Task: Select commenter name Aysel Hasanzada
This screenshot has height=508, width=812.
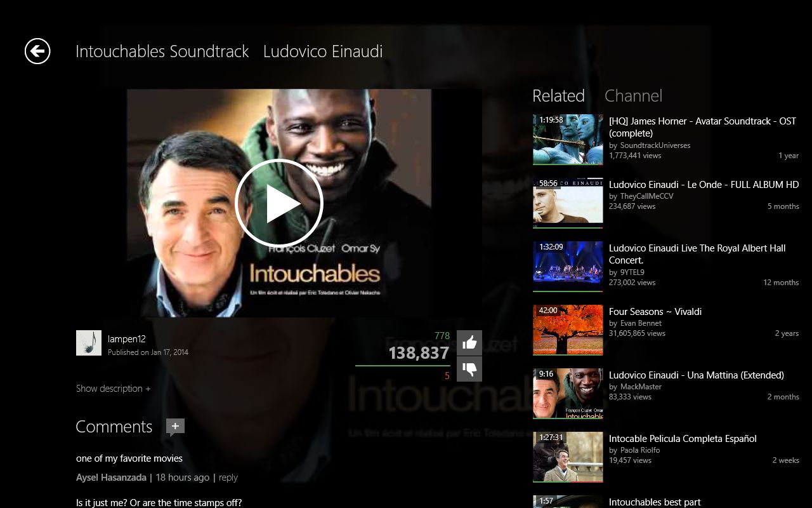Action: pyautogui.click(x=111, y=478)
